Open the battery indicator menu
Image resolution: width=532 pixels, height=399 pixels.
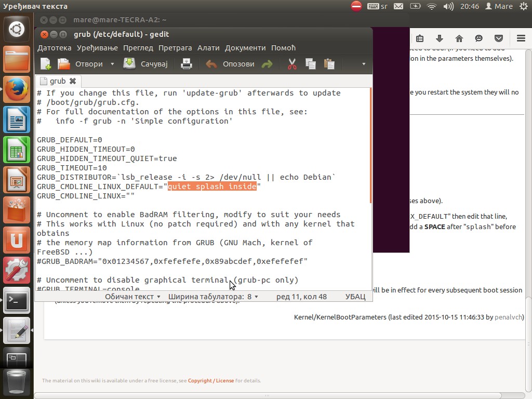415,6
